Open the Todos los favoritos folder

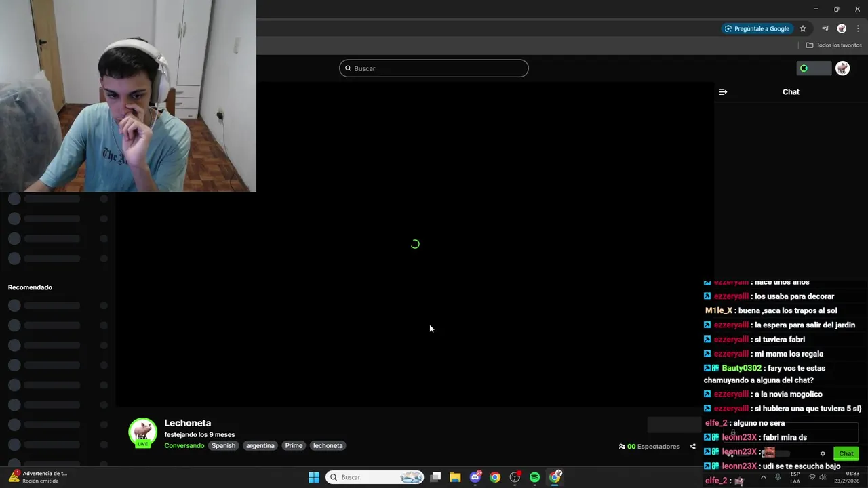[x=833, y=45]
